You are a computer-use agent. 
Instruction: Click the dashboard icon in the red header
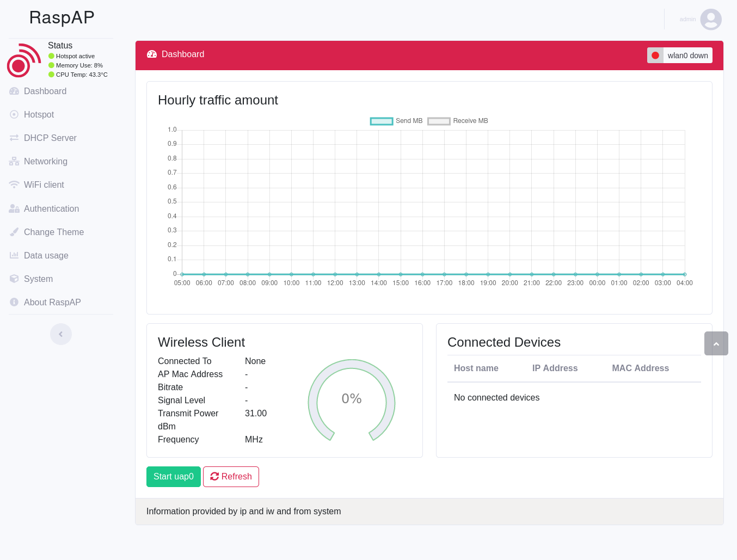152,54
